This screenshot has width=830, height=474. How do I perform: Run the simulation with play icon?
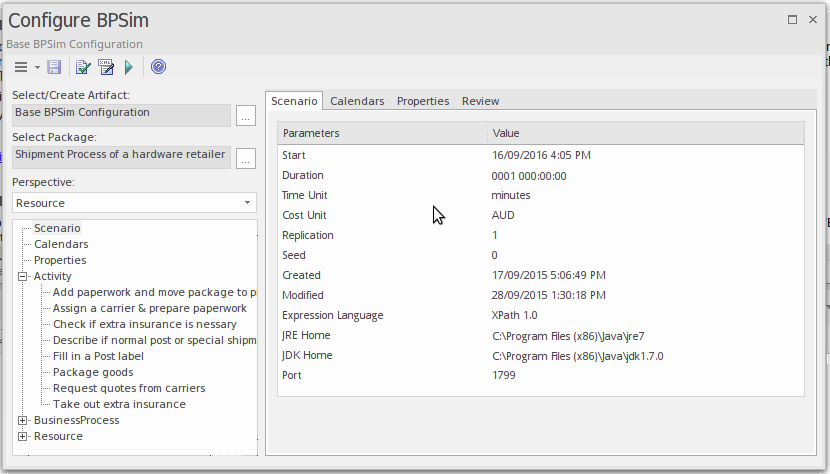(129, 67)
